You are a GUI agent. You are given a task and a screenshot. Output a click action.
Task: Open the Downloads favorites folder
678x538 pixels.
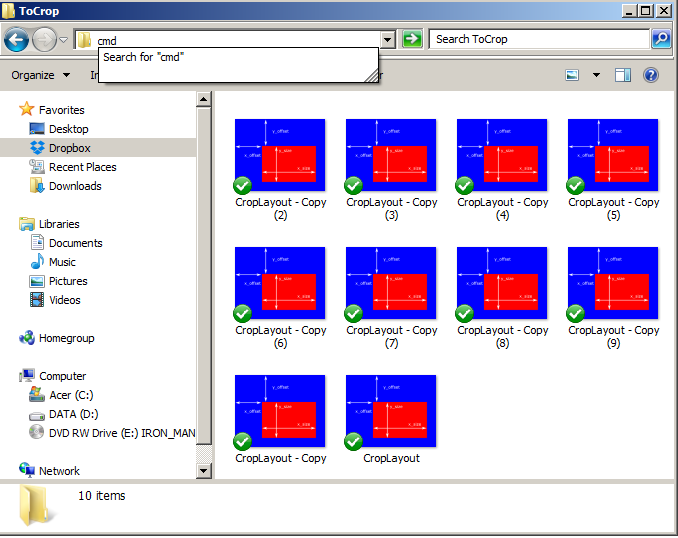click(75, 186)
